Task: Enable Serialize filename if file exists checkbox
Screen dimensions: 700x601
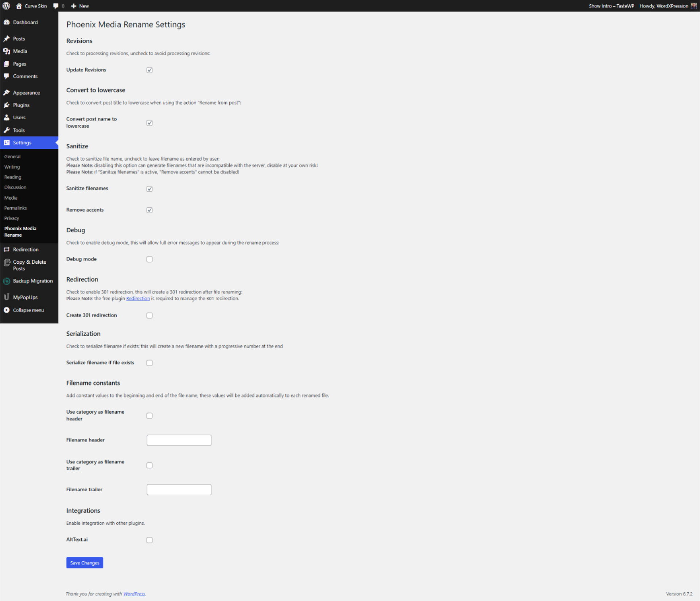Action: tap(150, 362)
